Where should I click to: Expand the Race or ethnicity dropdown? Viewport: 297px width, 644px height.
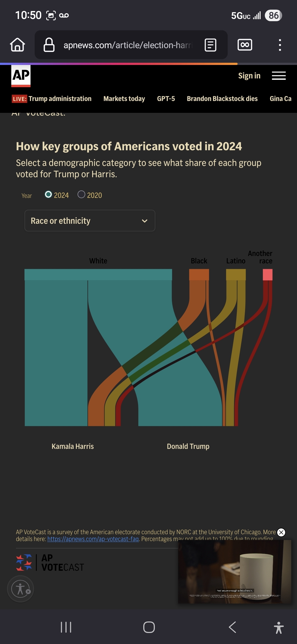90,221
